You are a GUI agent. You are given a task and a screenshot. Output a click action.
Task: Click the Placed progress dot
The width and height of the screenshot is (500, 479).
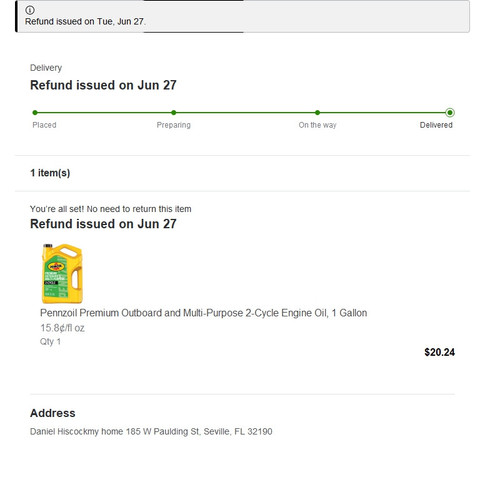(35, 113)
